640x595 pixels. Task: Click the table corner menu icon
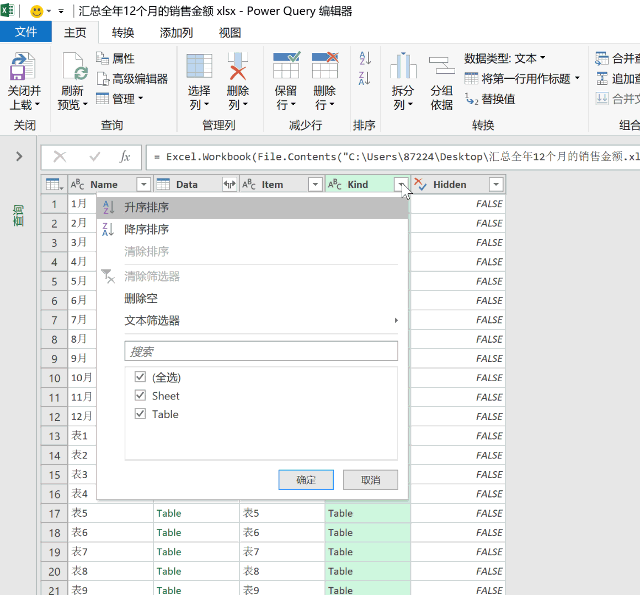(54, 185)
